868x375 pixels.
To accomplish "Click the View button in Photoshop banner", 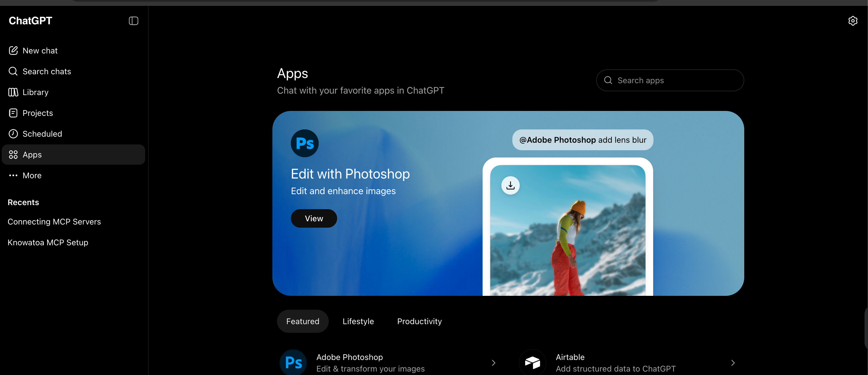I will coord(314,218).
